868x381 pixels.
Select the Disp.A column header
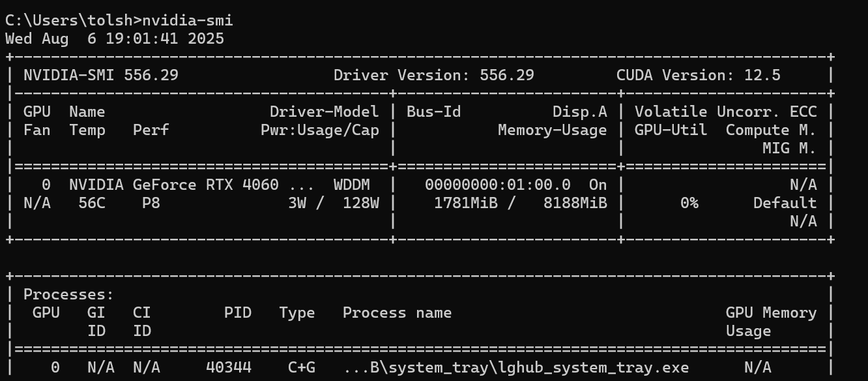click(x=580, y=112)
